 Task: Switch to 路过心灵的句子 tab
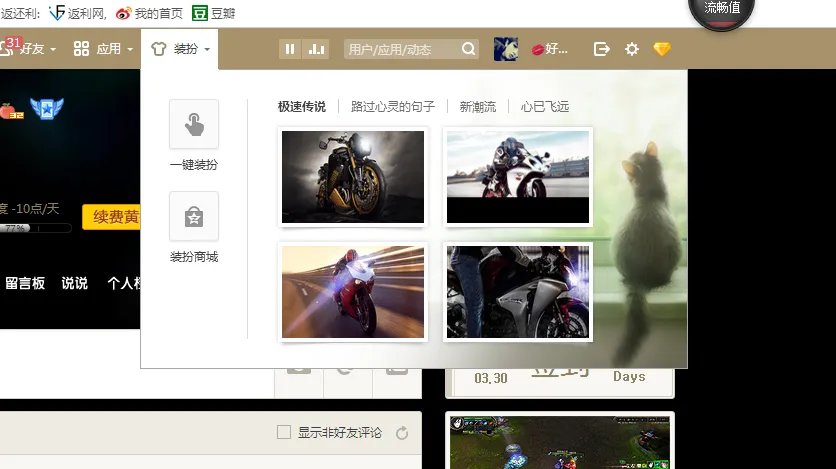[393, 107]
